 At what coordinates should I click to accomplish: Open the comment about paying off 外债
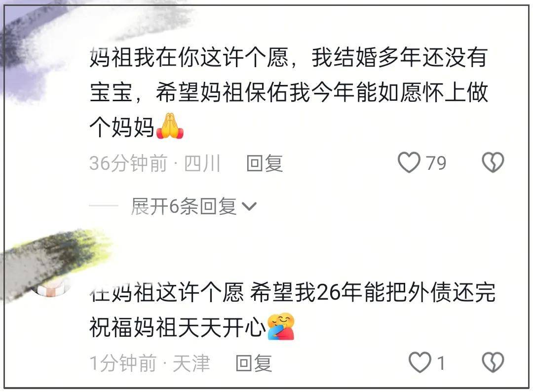292,310
